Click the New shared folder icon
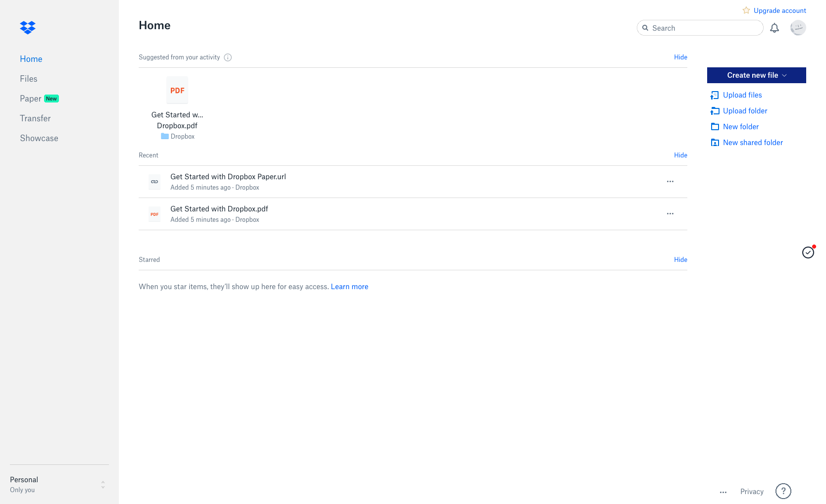 coord(715,143)
